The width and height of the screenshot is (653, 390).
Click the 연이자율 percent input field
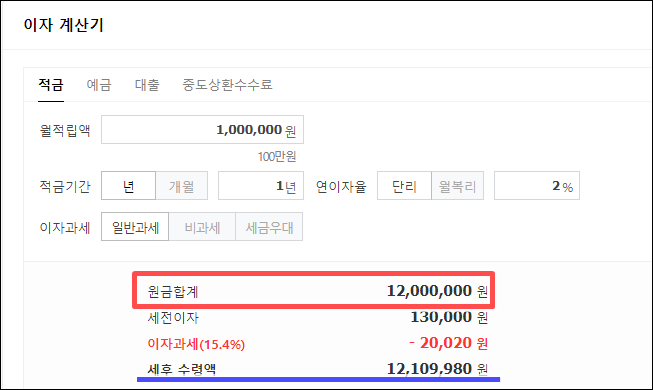click(x=537, y=185)
